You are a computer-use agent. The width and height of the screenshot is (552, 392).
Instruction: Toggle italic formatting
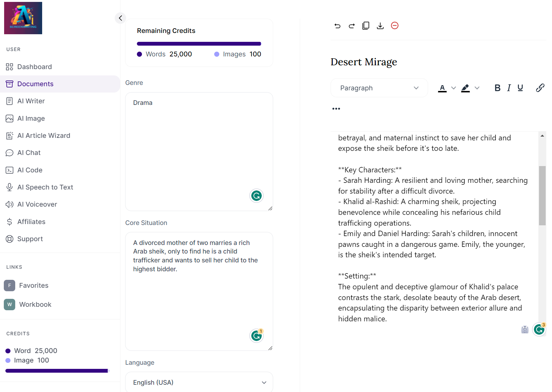point(509,88)
